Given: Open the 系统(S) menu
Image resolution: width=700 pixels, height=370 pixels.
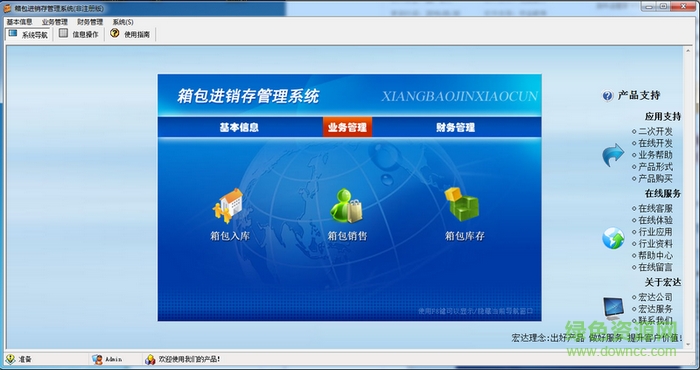Looking at the screenshot, I should [x=123, y=22].
